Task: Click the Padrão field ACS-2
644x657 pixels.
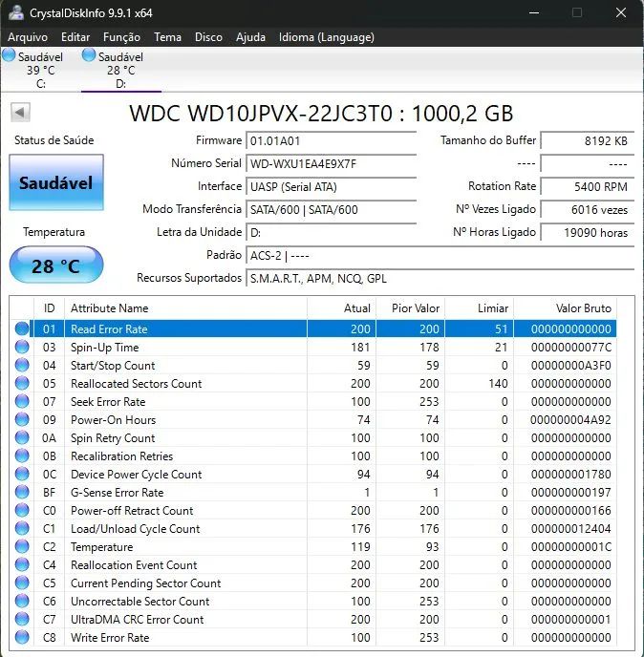Action: (x=440, y=256)
